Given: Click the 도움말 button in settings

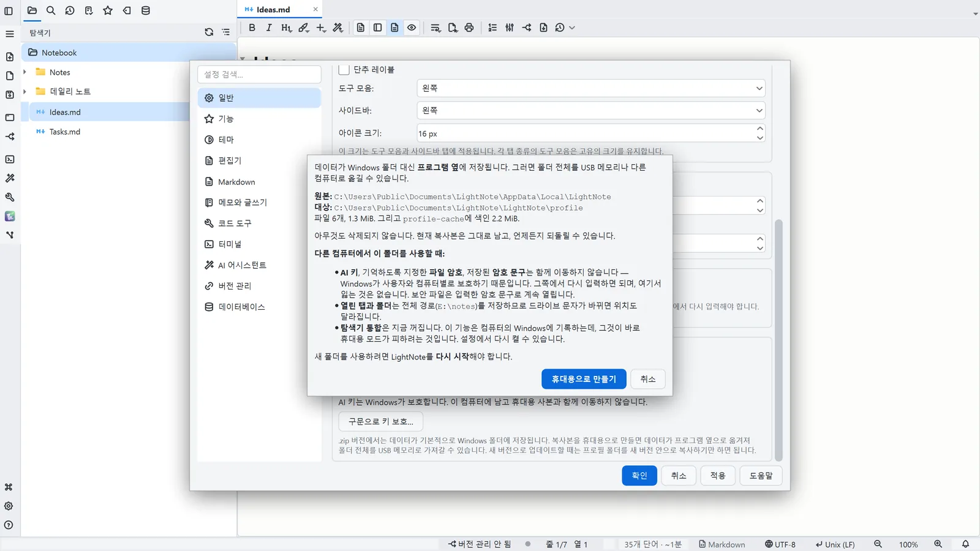Looking at the screenshot, I should coord(761,476).
